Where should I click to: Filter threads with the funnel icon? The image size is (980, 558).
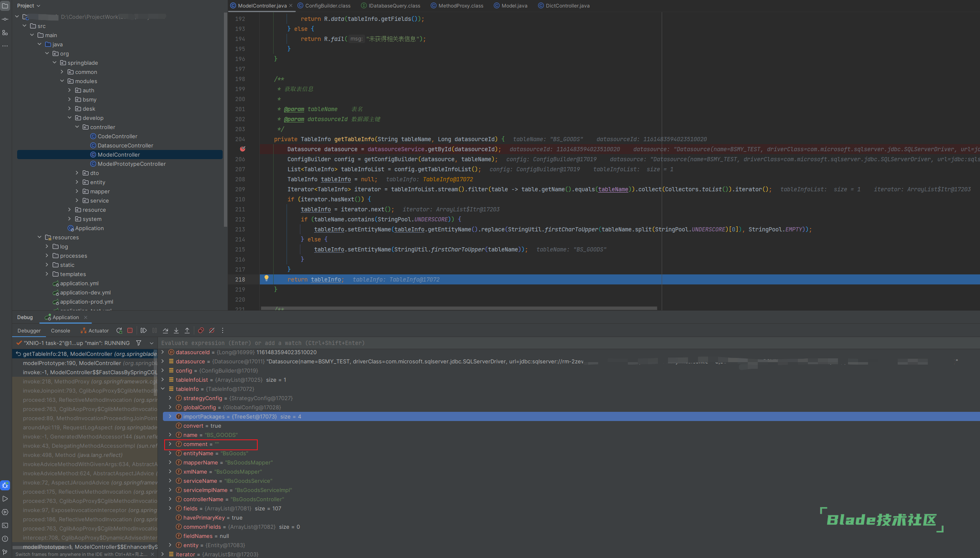(x=139, y=343)
